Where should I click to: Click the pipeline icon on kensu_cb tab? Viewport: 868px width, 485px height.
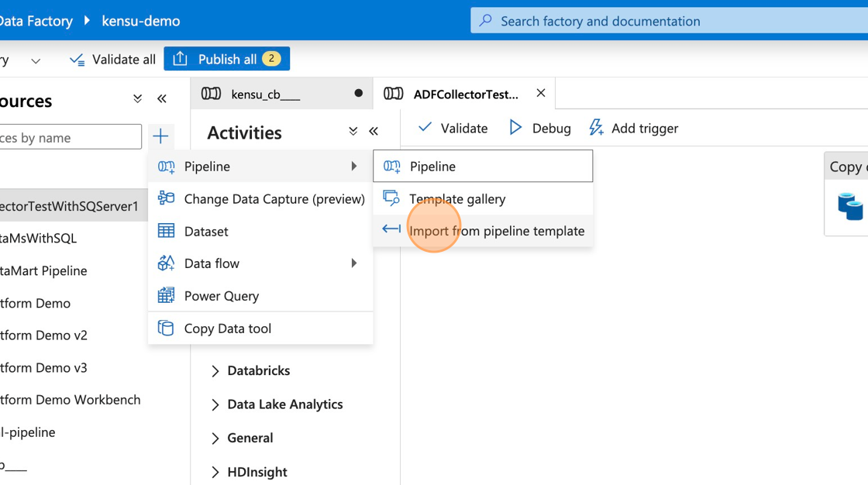coord(211,94)
